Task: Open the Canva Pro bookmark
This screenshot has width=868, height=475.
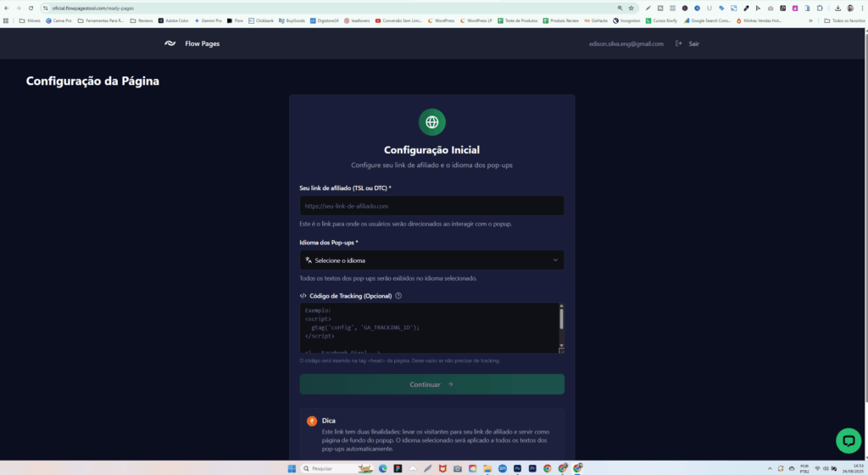Action: point(58,20)
